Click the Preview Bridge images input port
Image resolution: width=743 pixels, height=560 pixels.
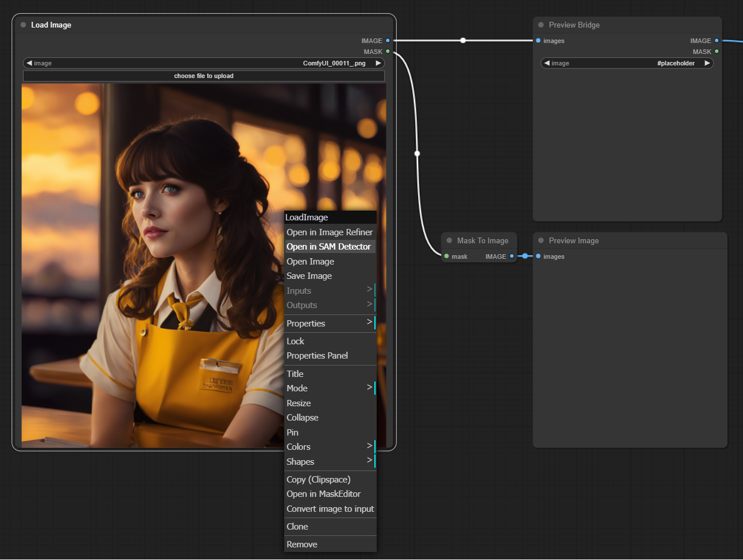coord(538,41)
